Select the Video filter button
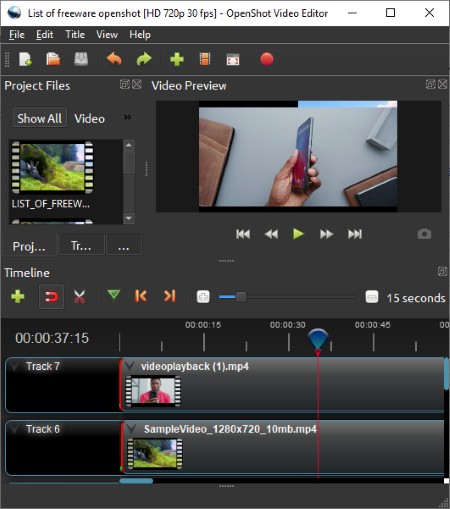 coord(89,119)
